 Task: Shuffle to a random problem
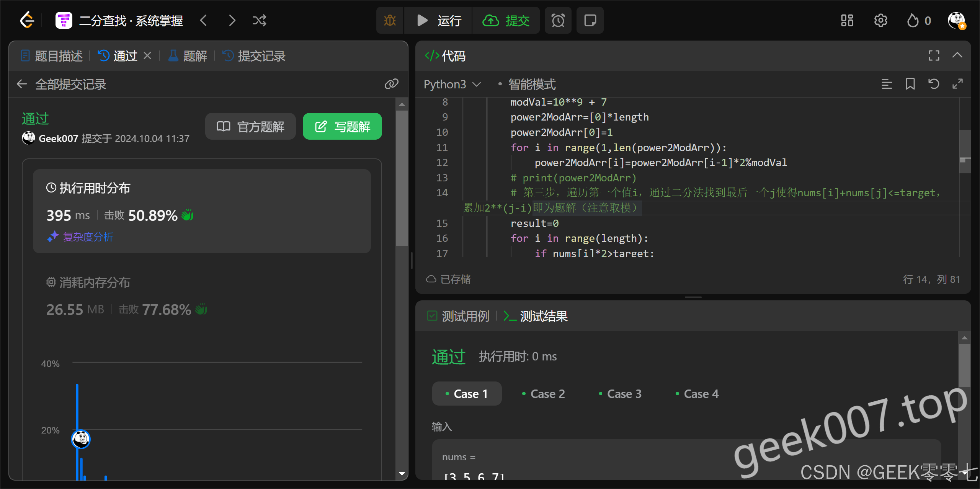pos(259,20)
